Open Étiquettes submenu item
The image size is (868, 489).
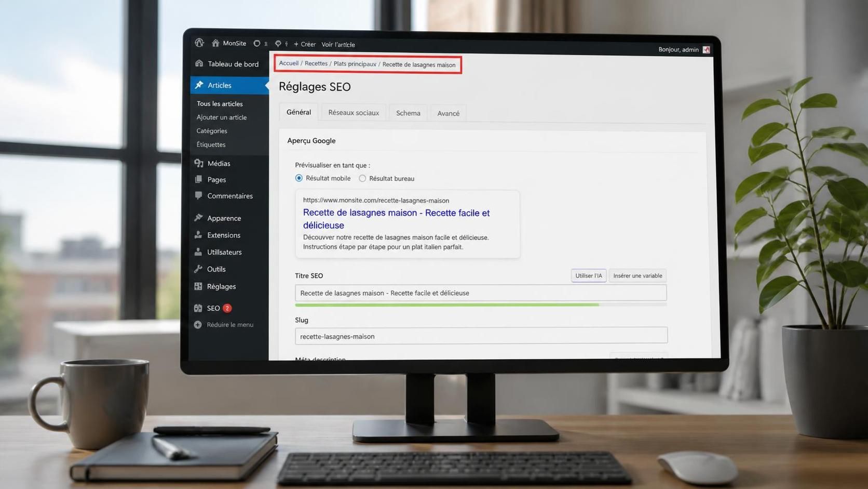(211, 144)
